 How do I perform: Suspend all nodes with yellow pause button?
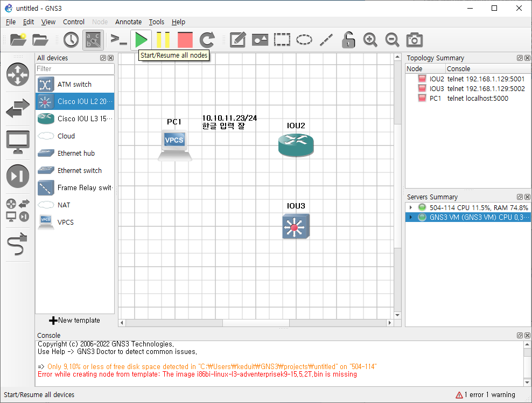[163, 40]
